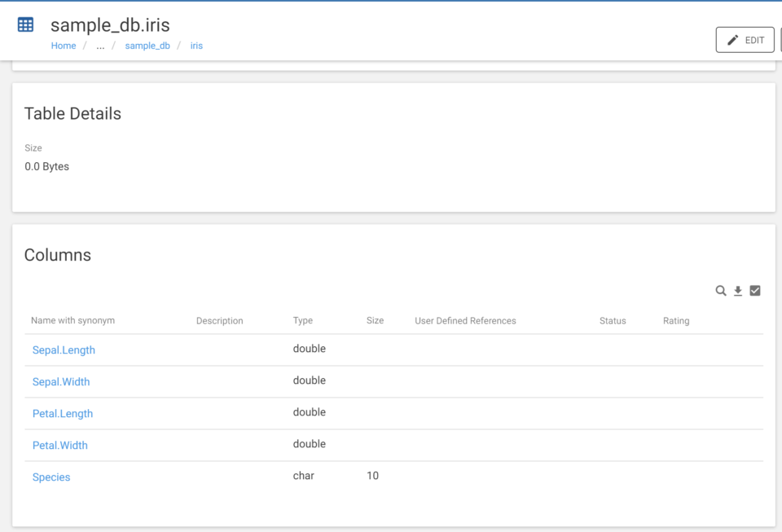Go to the Home breadcrumb

click(64, 46)
